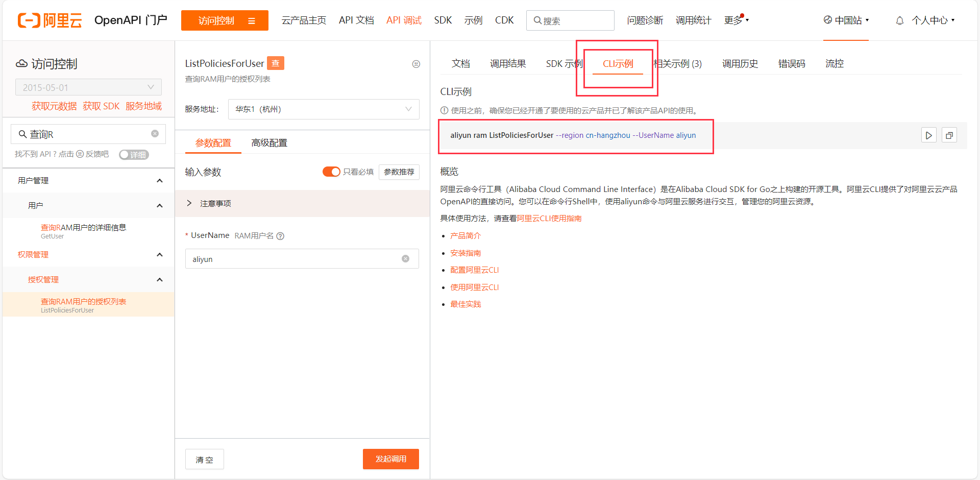The width and height of the screenshot is (980, 480).
Task: Open the 最佳实践 link
Action: 465,304
